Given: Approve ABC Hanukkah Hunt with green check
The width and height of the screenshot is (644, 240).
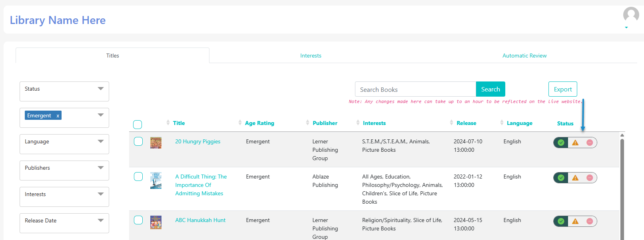Looking at the screenshot, I should point(561,221).
